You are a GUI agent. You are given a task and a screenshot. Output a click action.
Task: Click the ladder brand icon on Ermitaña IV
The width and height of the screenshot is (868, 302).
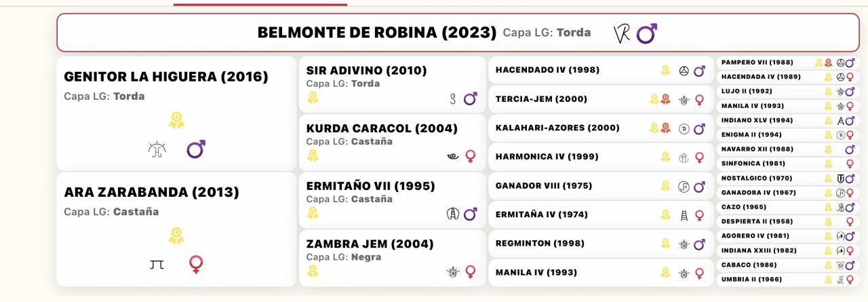[684, 214]
